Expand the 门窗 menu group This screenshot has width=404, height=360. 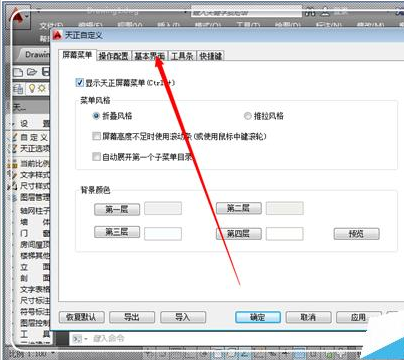coord(34,233)
